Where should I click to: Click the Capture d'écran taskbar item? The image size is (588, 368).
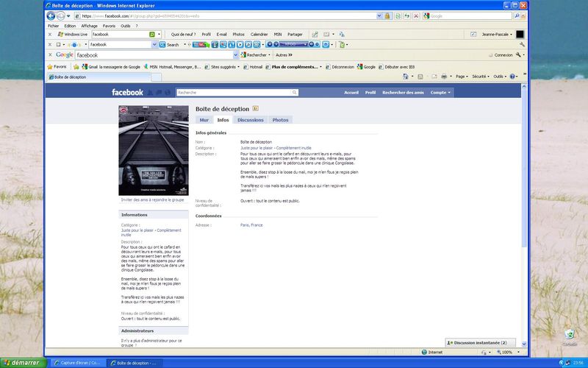click(78, 363)
